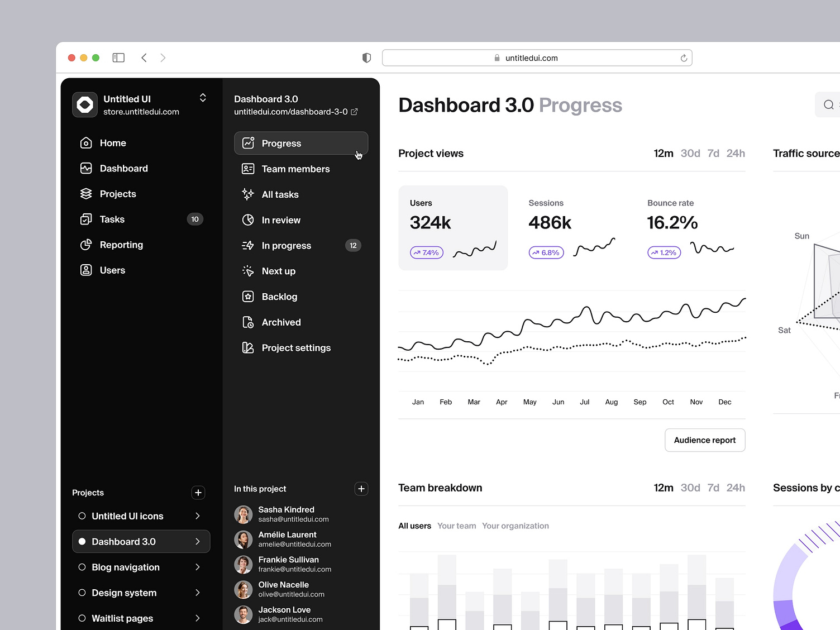Open the Untitled UI workspace switcher
Image resolution: width=840 pixels, height=630 pixels.
202,98
